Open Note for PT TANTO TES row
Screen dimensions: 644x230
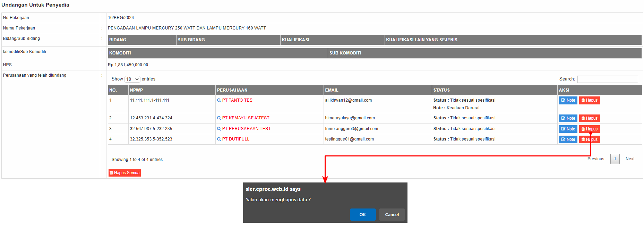(568, 100)
